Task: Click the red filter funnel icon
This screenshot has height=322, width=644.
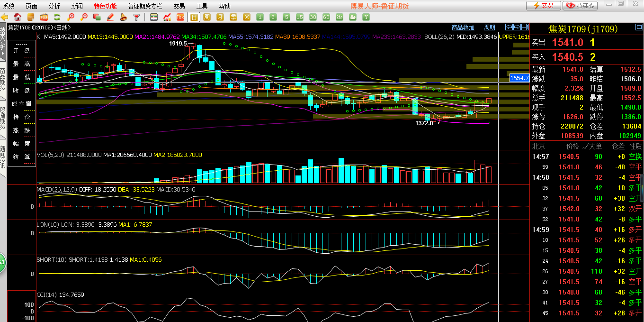Action: (137, 17)
